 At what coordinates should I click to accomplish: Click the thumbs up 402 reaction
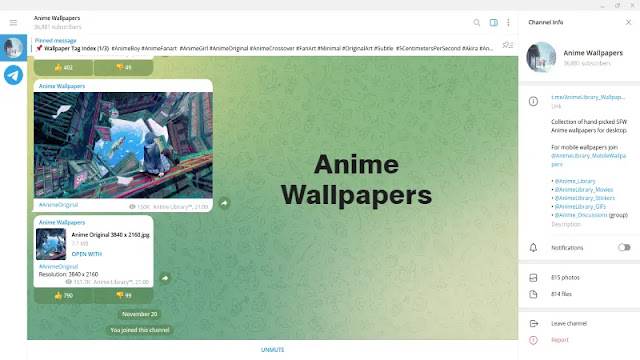pyautogui.click(x=63, y=67)
